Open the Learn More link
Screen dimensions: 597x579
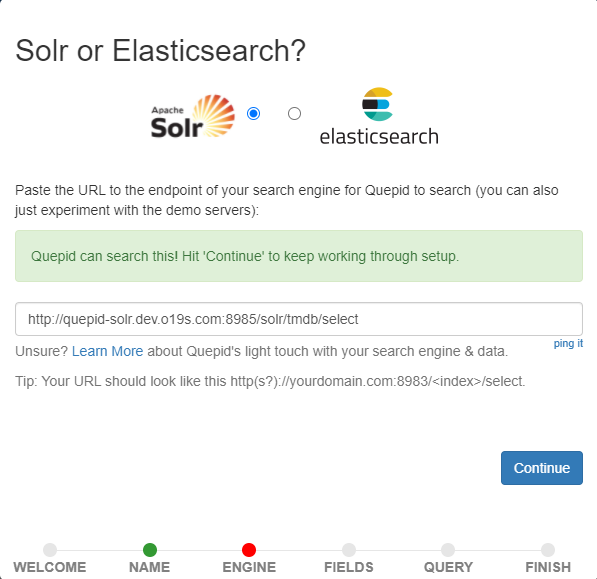point(107,351)
